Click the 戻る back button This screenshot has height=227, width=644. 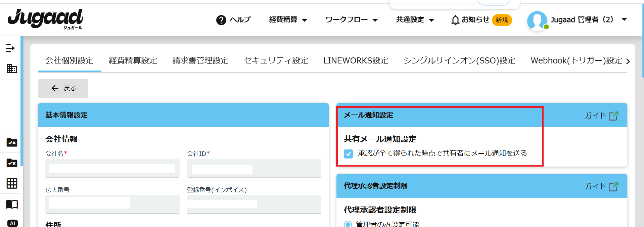[x=63, y=88]
